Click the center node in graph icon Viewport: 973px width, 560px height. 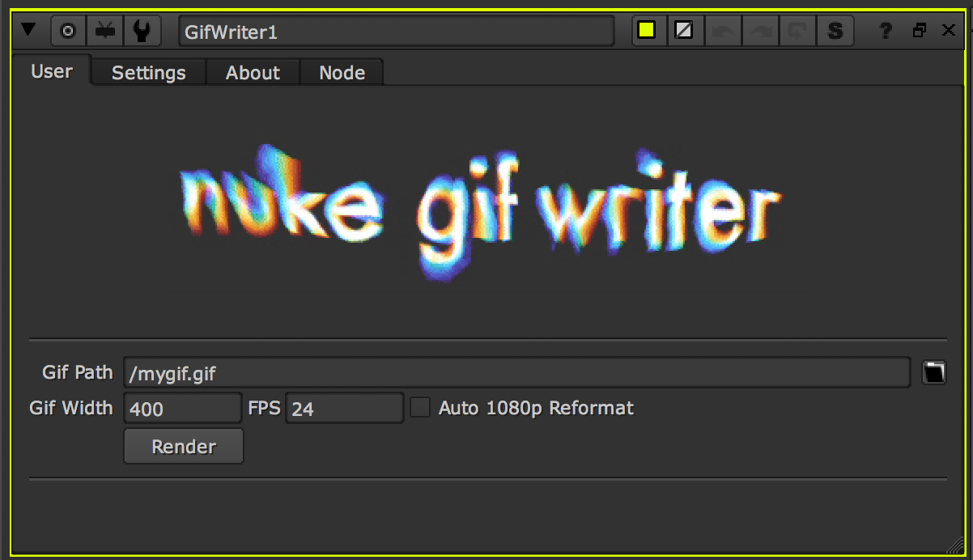(x=69, y=31)
